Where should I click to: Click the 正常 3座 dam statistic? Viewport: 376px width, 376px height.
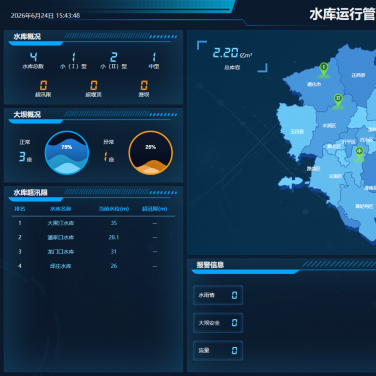25,151
